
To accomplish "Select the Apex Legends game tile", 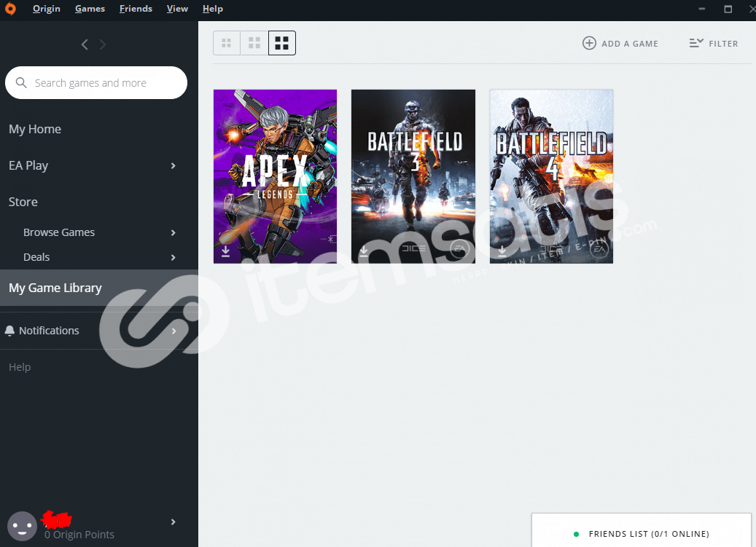I will (276, 176).
